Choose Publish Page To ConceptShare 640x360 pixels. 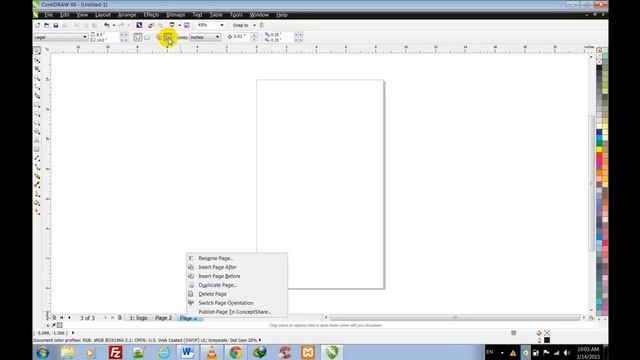pos(237,312)
